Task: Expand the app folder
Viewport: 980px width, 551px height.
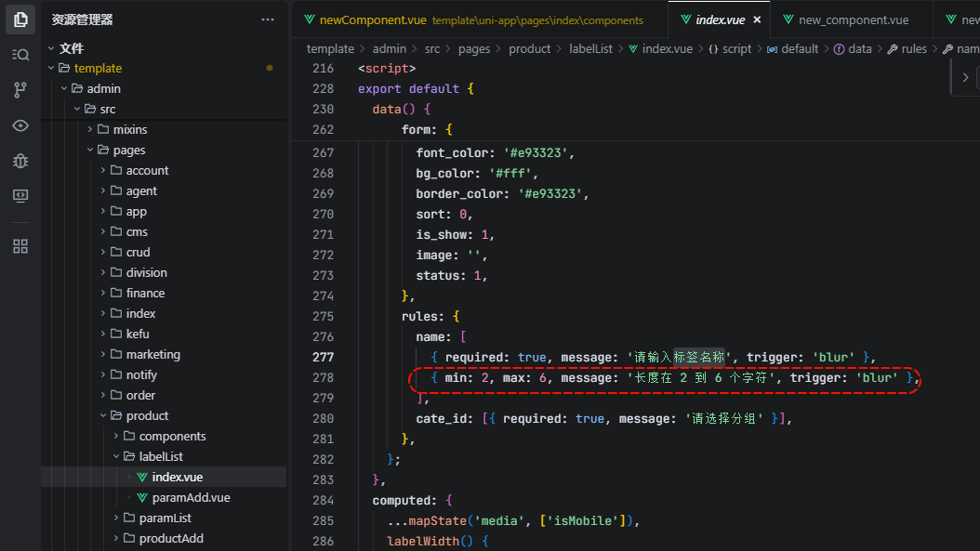Action: tap(102, 211)
